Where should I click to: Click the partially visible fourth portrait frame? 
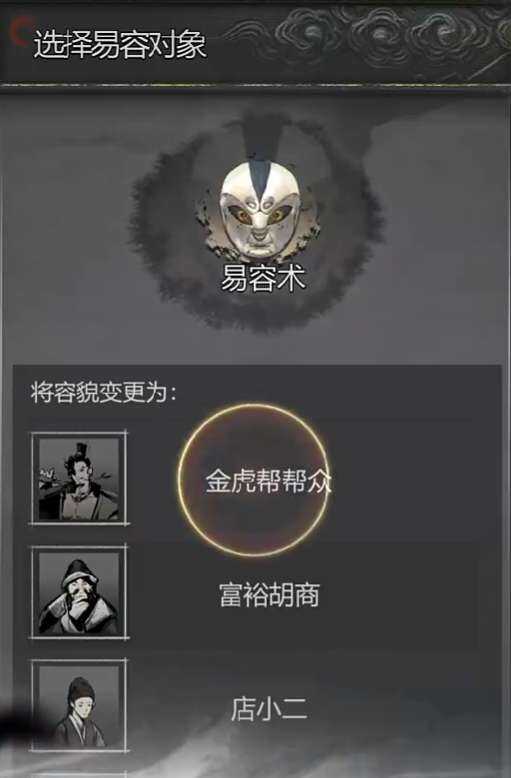(x=79, y=775)
